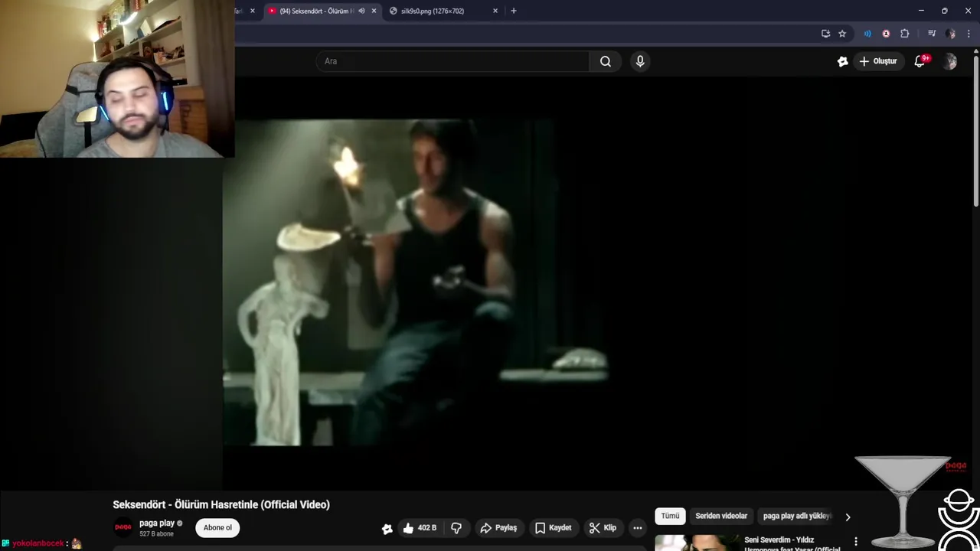
Task: Select the Tümü filter chip
Action: click(x=670, y=516)
